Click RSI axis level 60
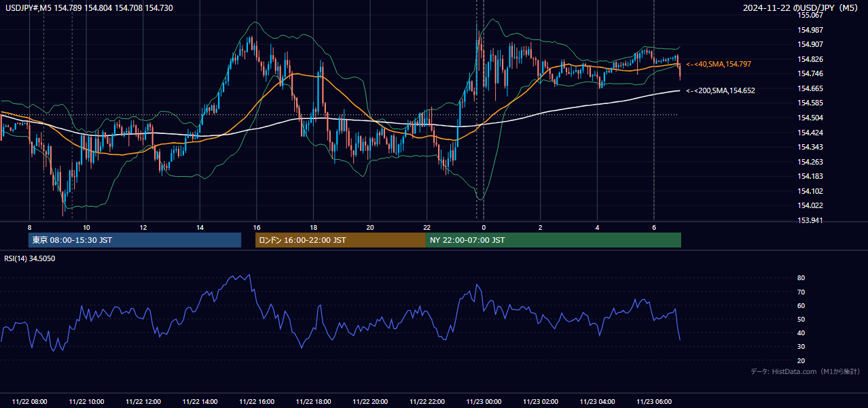This screenshot has width=868, height=408. [x=801, y=305]
